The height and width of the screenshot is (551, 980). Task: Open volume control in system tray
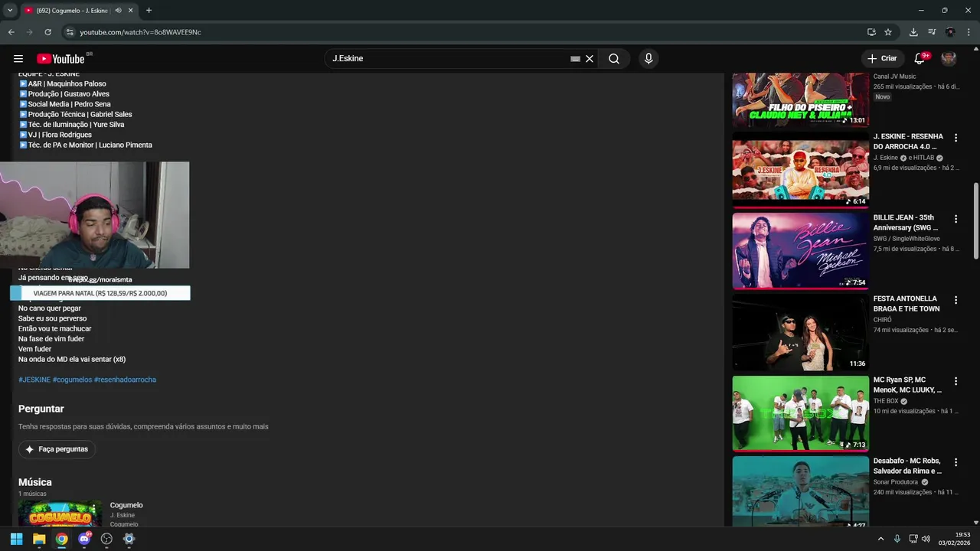(x=926, y=539)
